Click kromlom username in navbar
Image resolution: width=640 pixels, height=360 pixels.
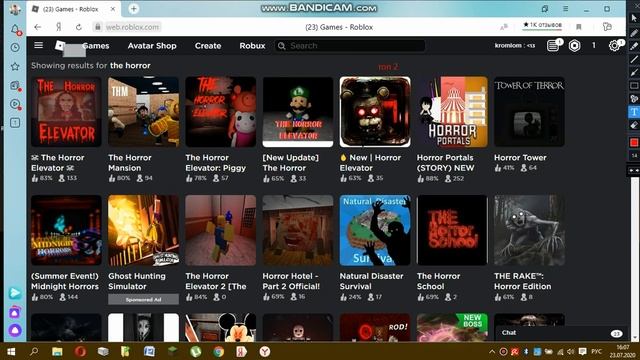tap(515, 46)
